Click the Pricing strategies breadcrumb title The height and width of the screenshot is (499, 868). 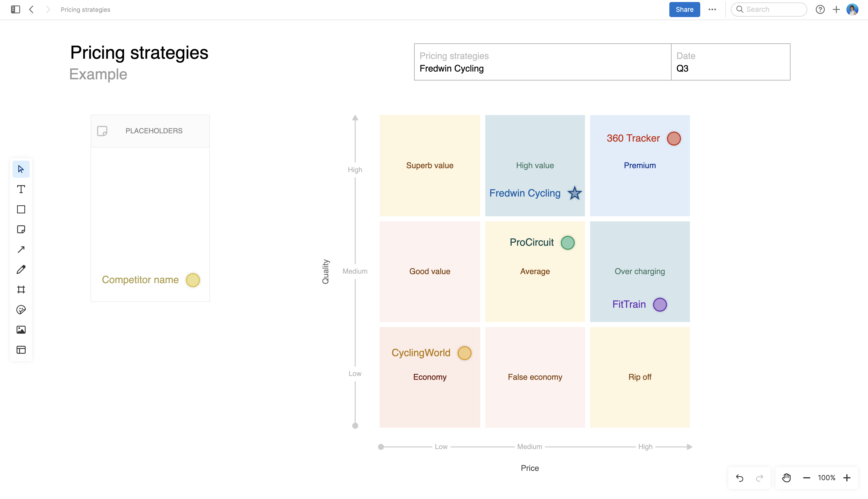pyautogui.click(x=85, y=10)
